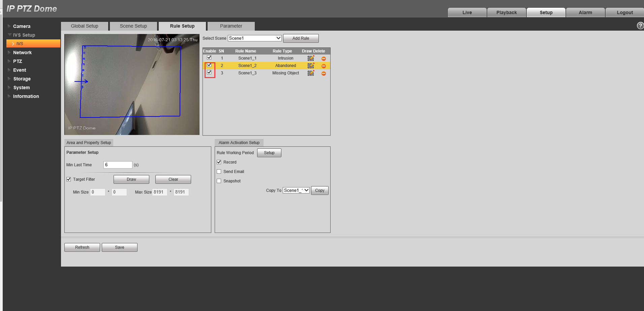Open the Scene Setup tab

(133, 26)
